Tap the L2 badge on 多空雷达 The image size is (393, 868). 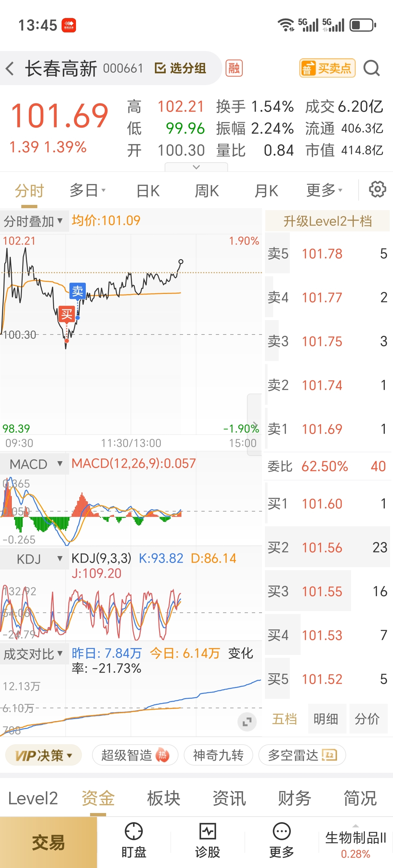coord(329,755)
